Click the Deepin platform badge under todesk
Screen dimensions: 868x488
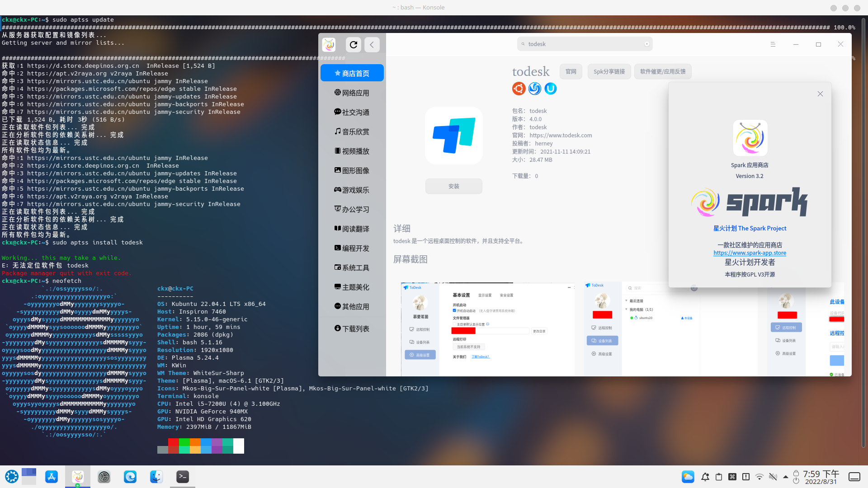[534, 89]
